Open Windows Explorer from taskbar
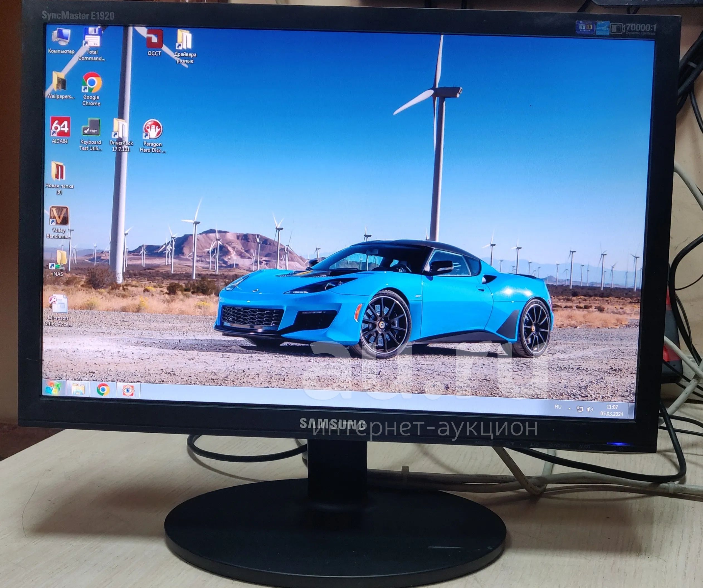 click(78, 389)
